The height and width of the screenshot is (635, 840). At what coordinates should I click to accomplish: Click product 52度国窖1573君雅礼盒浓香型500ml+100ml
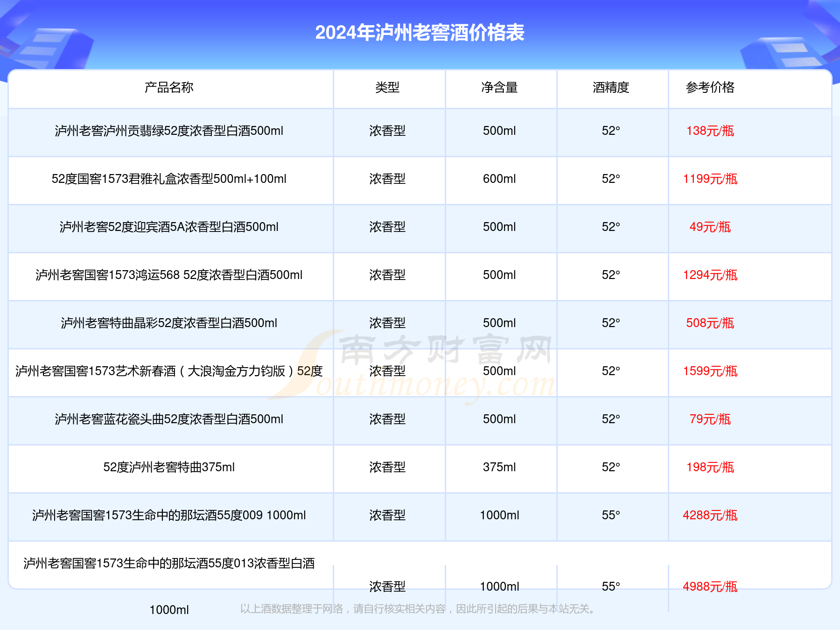click(169, 179)
